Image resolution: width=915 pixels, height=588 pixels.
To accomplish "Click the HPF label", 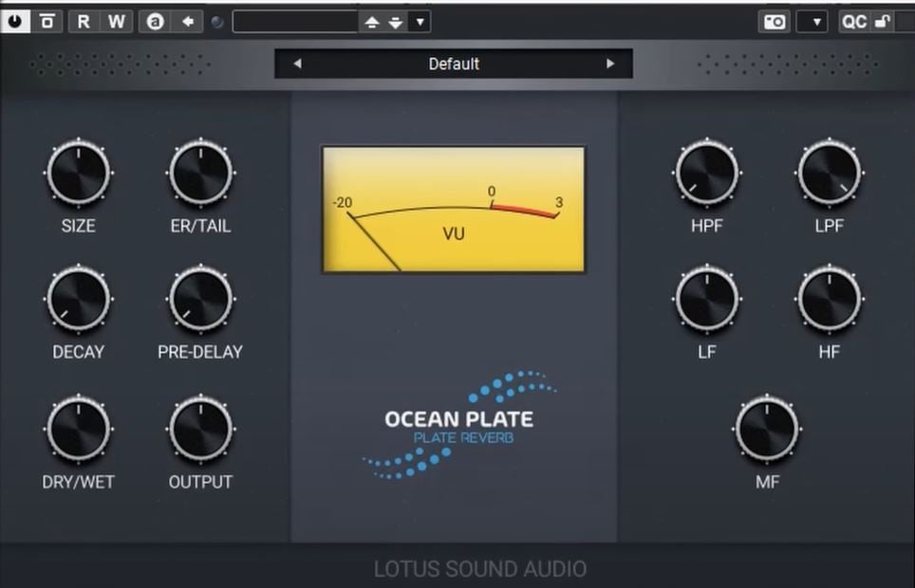I will pos(707,226).
